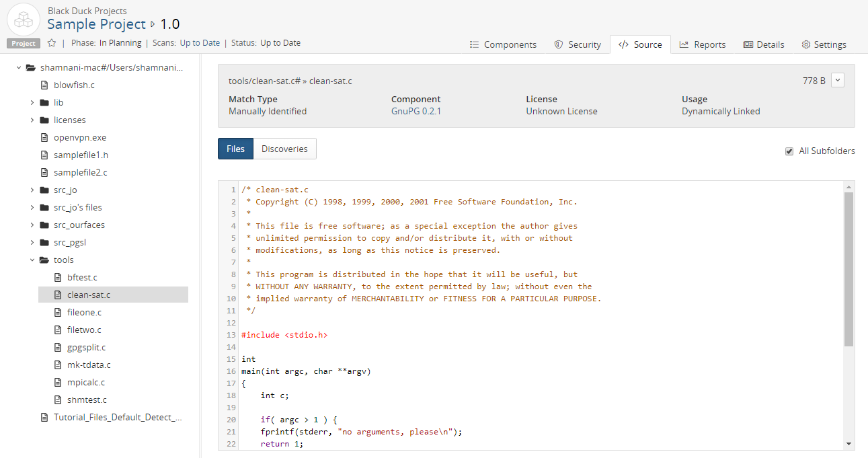The image size is (868, 458).
Task: Expand the lib folder
Action: (x=31, y=102)
